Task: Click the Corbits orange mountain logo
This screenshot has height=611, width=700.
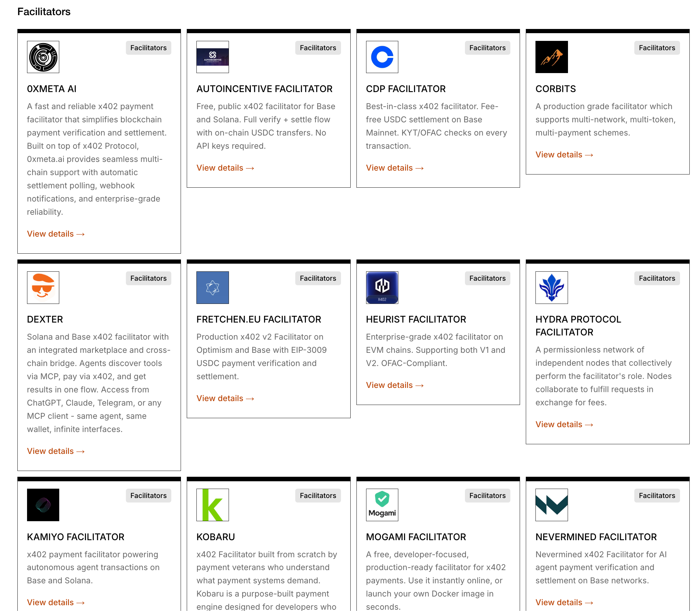Action: (551, 57)
